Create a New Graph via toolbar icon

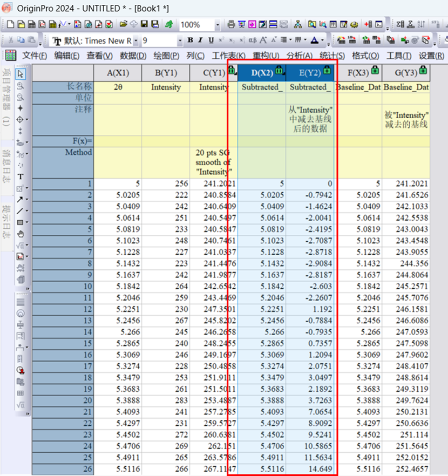42,24
